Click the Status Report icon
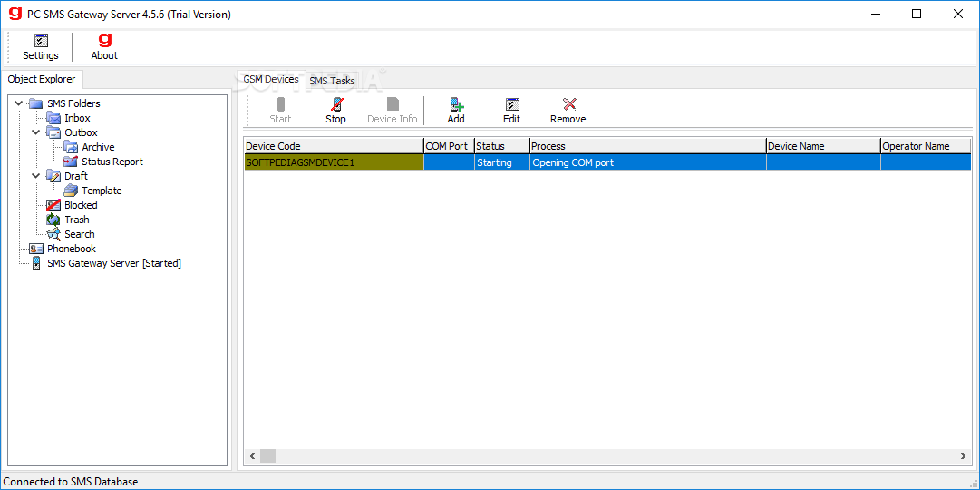Image resolution: width=980 pixels, height=490 pixels. coord(72,162)
